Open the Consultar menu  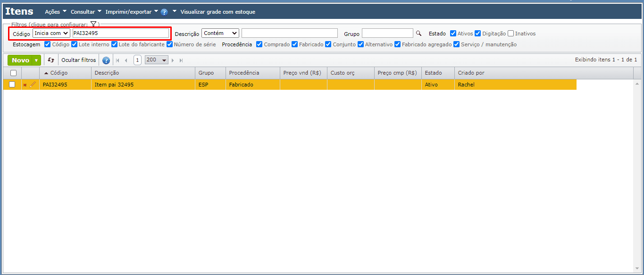coord(86,12)
